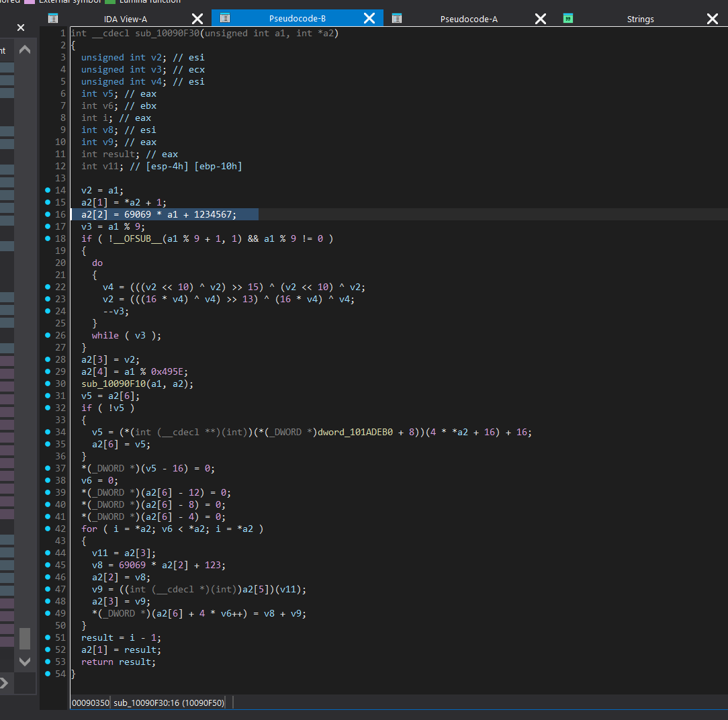Screen dimensions: 728x720
Task: Open the Strings tab
Action: point(640,19)
